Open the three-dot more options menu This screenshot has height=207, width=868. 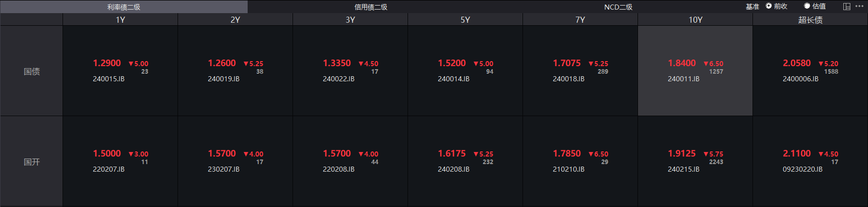pyautogui.click(x=859, y=6)
